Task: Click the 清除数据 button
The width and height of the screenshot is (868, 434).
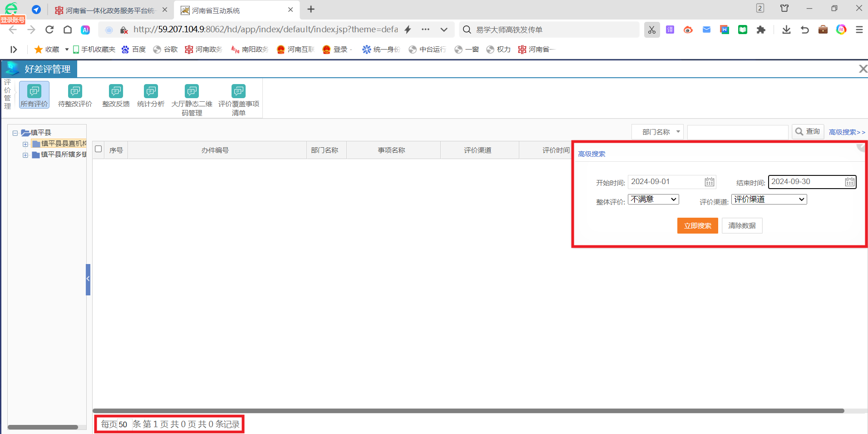Action: (x=742, y=225)
